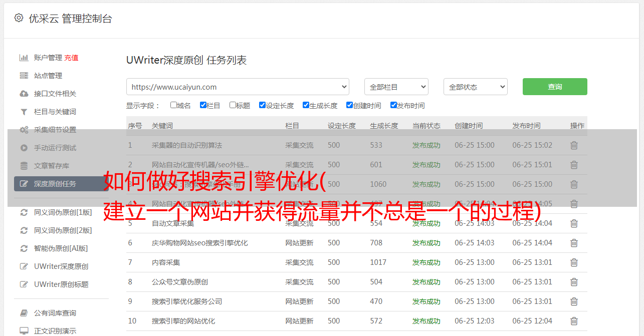
Task: Click the 优采云 管理控制台 title
Action: (70, 19)
